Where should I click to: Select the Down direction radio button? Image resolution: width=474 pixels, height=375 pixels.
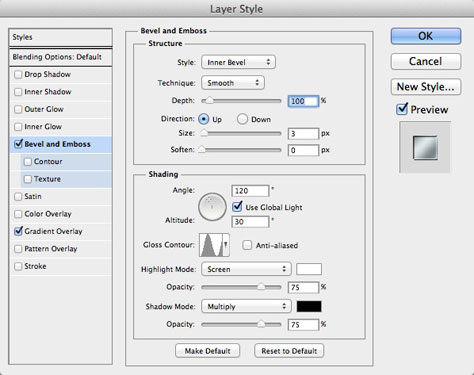pyautogui.click(x=242, y=119)
